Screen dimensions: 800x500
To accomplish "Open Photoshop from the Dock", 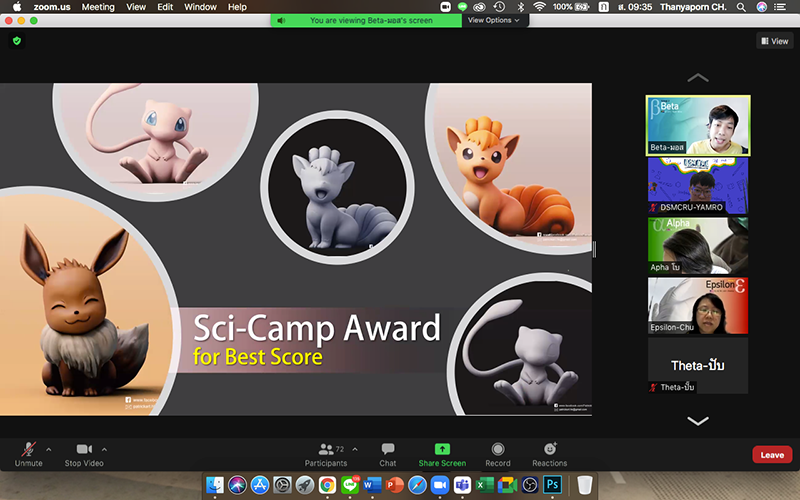I will coord(552,485).
